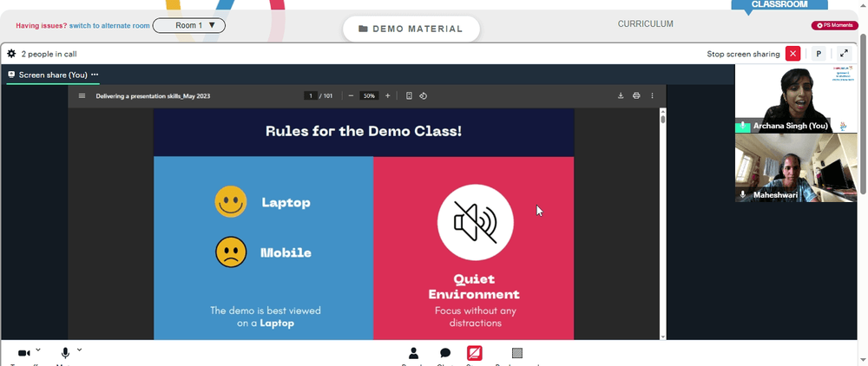
Task: Click PDF title 'Delivering a presentation skills_May 2023'
Action: (153, 96)
